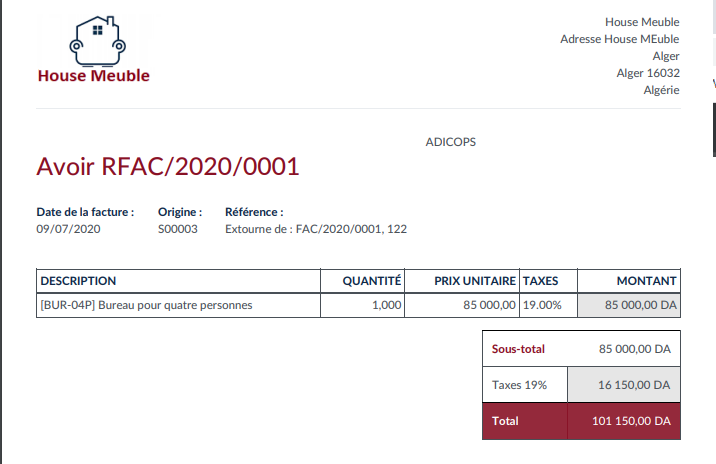Select the Avoir RFAC/2020/0001 title
The height and width of the screenshot is (464, 716).
[168, 166]
